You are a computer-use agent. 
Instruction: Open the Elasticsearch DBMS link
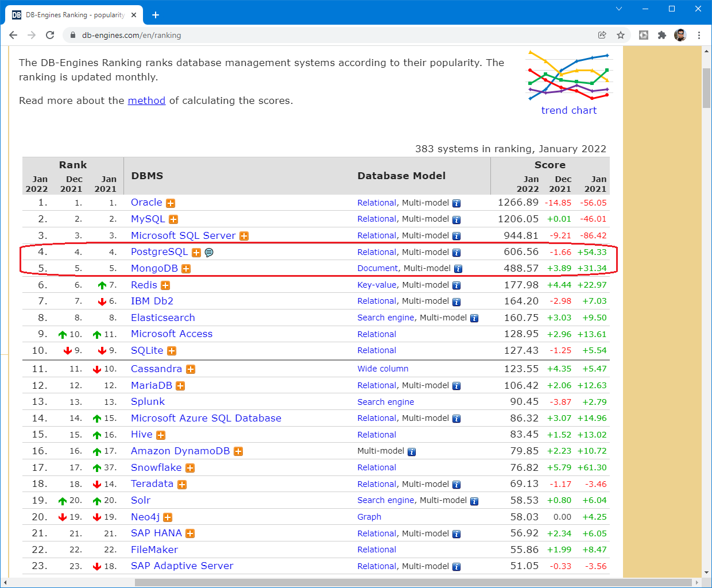point(163,318)
